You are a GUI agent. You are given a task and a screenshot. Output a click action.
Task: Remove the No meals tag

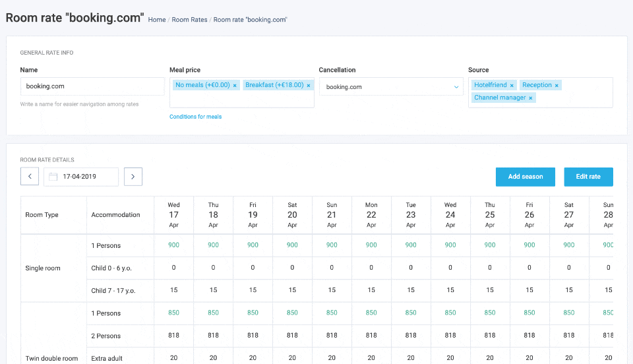pyautogui.click(x=235, y=86)
